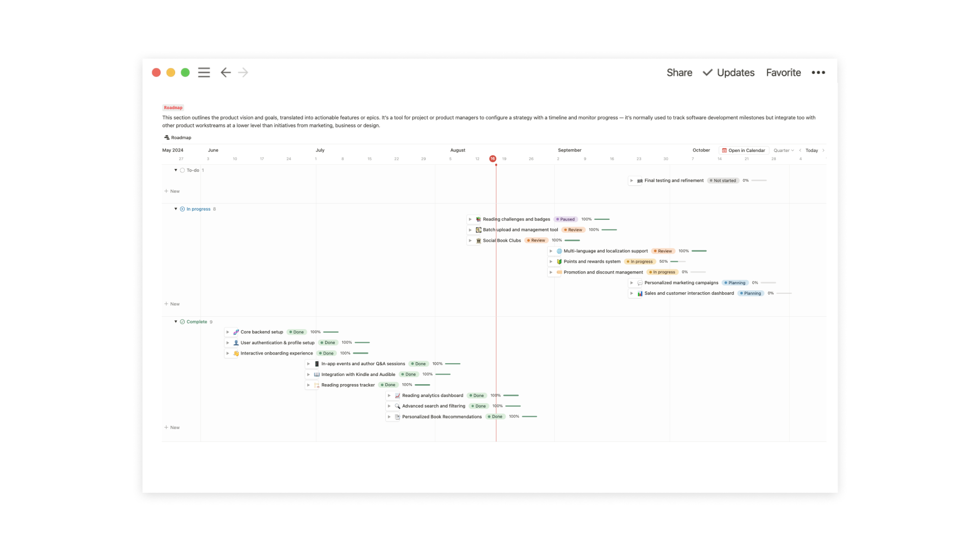
Task: Click the Core backend setup 100% progress bar
Action: [x=331, y=332]
